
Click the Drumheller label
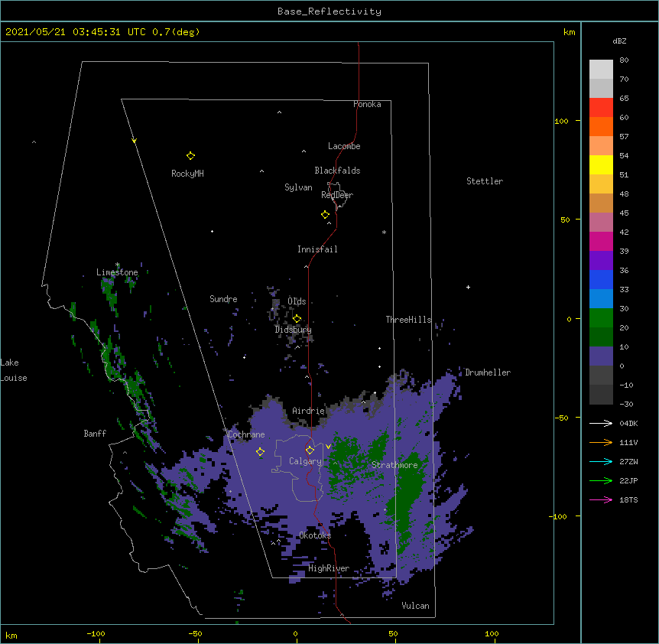(x=488, y=372)
